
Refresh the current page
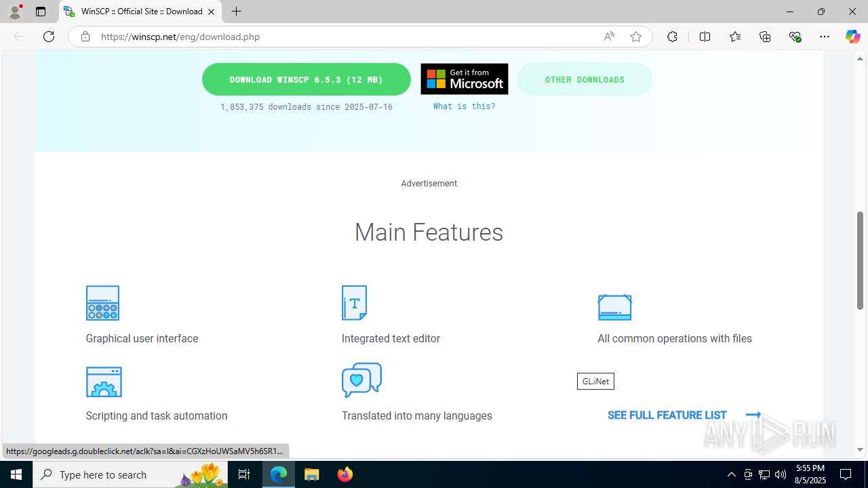coord(49,37)
